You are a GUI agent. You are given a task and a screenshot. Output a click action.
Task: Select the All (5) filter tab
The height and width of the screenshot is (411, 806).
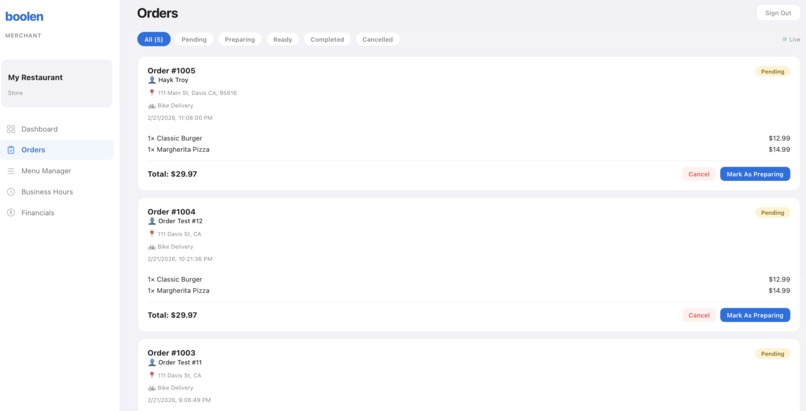(154, 40)
